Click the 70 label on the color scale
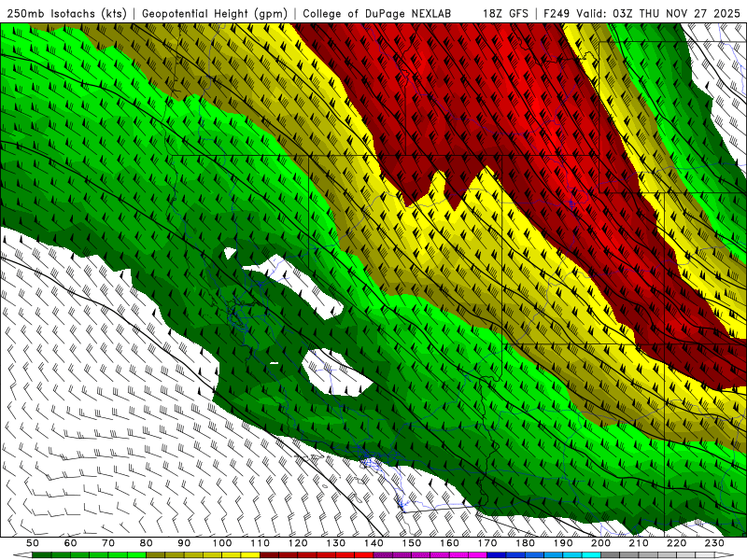The image size is (747, 560). tap(108, 543)
